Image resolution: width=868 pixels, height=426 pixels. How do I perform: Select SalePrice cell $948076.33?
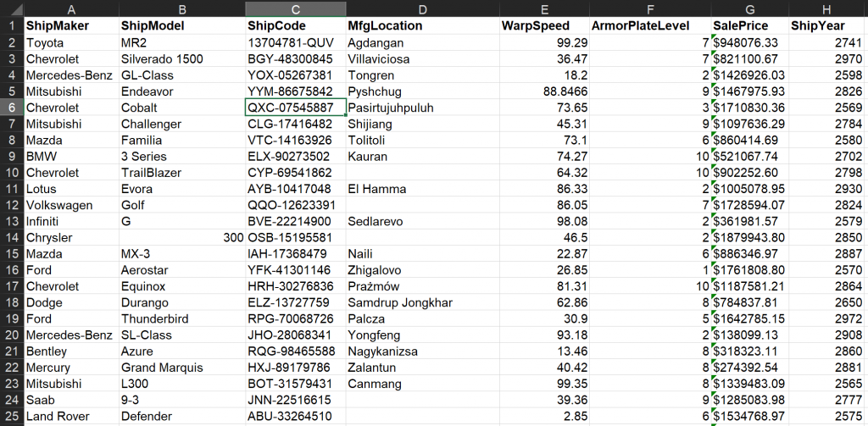coord(750,42)
